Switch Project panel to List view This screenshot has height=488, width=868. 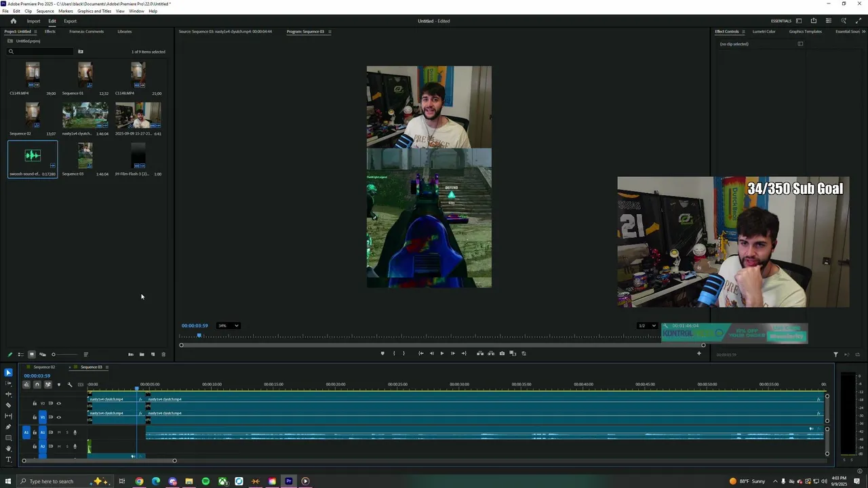click(21, 354)
